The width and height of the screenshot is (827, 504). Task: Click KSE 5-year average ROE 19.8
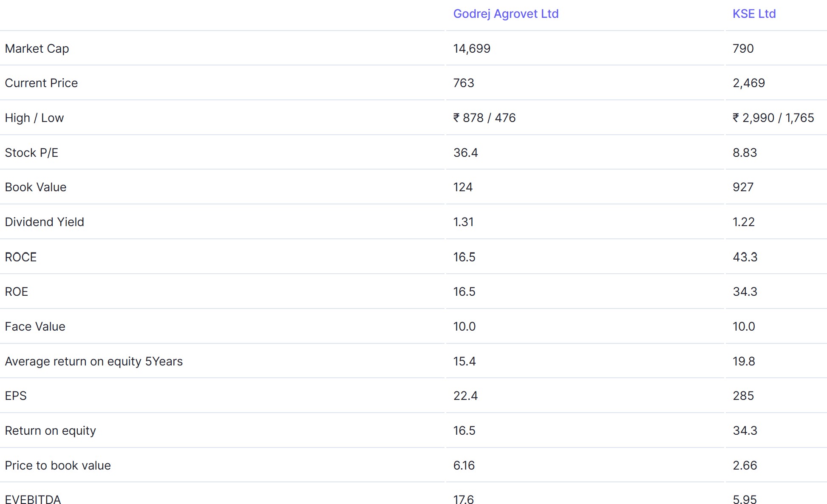click(744, 361)
